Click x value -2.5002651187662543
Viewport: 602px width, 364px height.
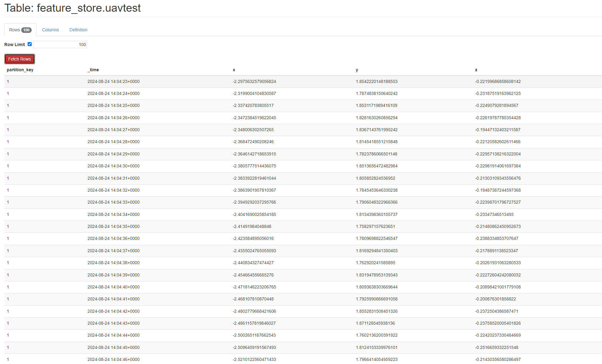[x=254, y=335]
